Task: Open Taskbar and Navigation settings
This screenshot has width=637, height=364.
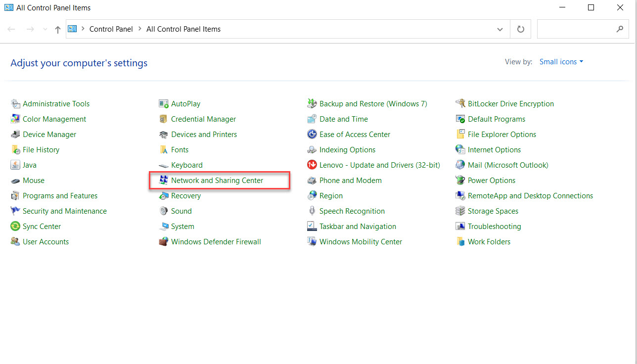Action: pos(358,226)
